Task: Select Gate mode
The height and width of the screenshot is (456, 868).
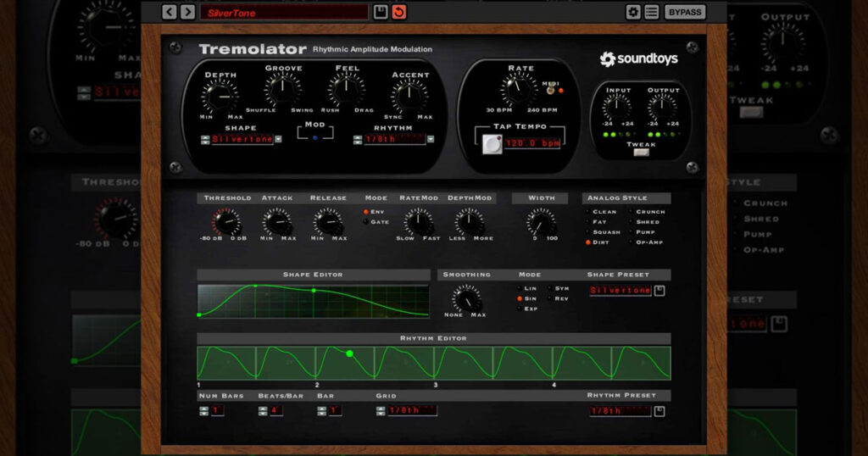Action: click(x=366, y=222)
